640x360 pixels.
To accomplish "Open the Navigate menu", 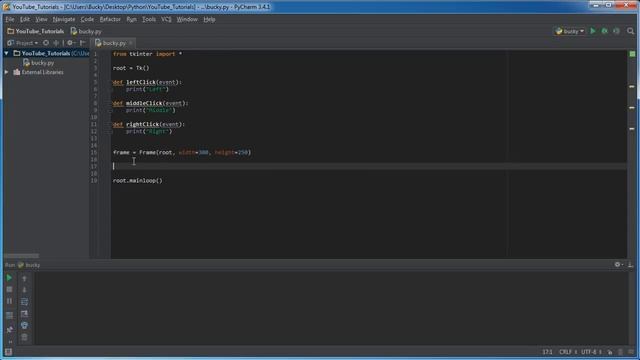I will click(64, 19).
